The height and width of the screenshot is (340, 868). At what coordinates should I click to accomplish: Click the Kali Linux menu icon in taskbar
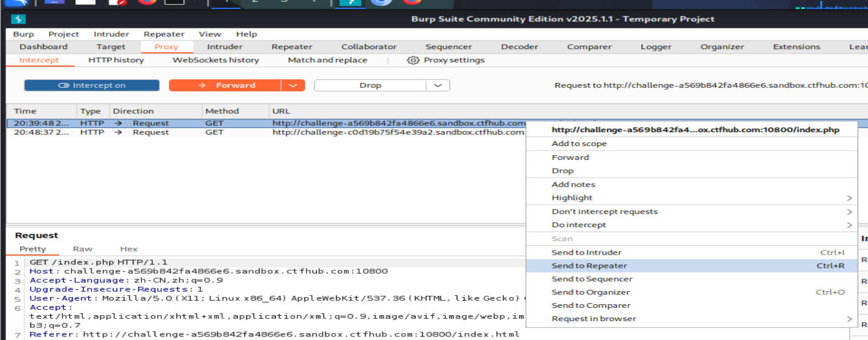pos(16,2)
